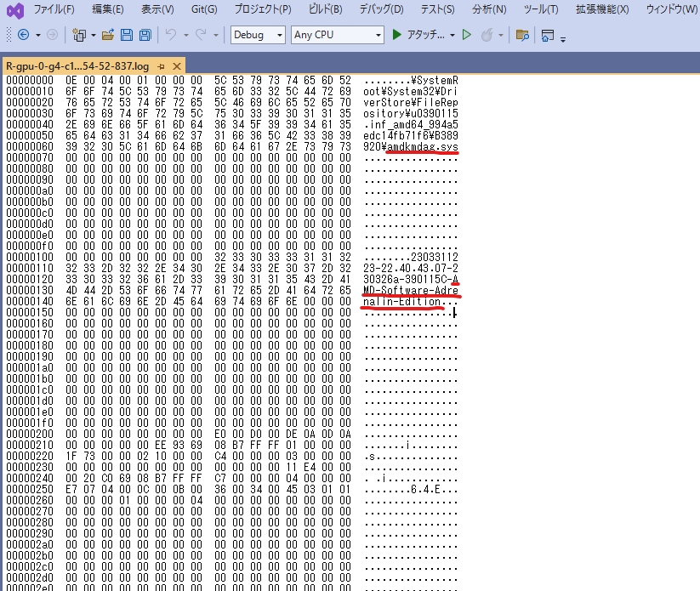Click ASCII text '23-22.40.43.07-2' at row 00000110
The height and width of the screenshot is (591, 700).
[x=411, y=268]
